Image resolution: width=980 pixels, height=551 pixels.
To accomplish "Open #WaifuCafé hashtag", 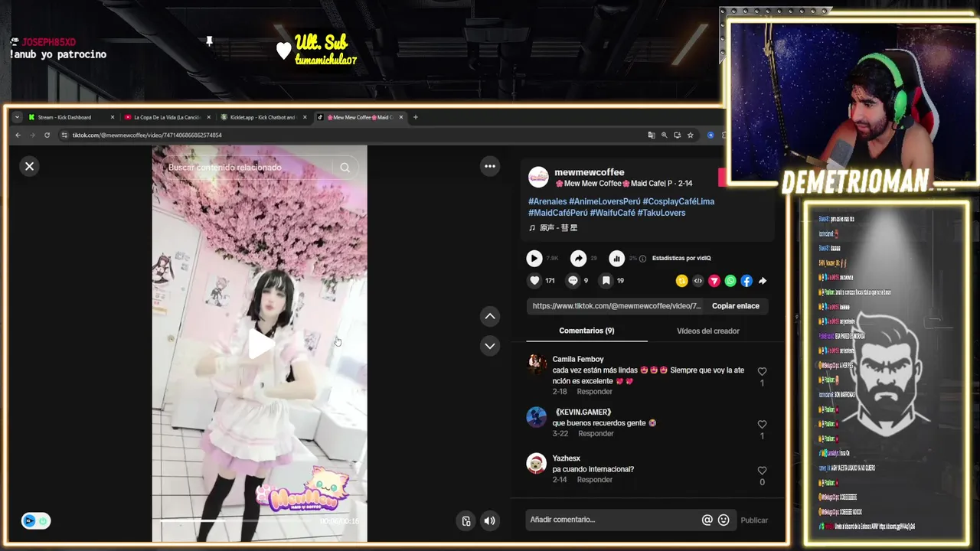I will (x=612, y=213).
